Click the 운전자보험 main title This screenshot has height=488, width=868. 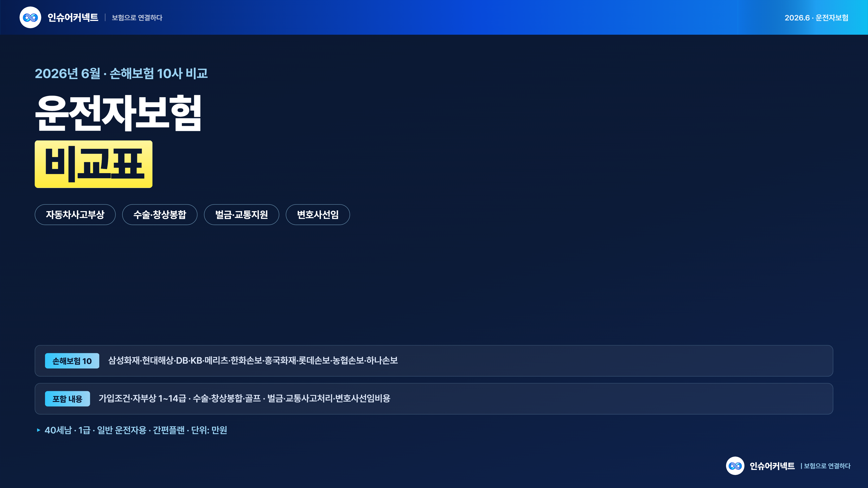pos(118,113)
